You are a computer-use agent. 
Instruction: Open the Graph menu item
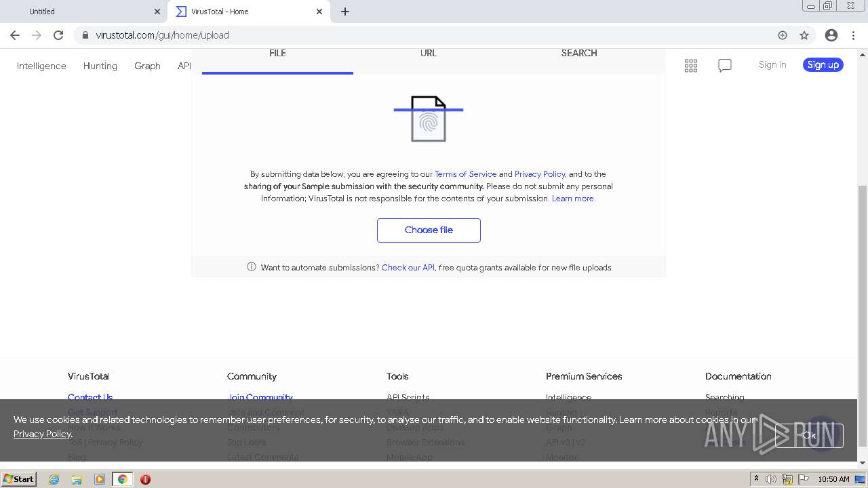point(147,66)
